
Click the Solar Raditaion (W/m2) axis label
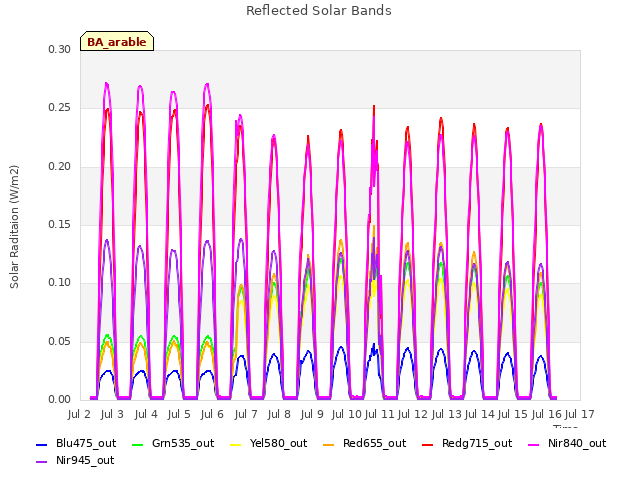(x=14, y=227)
